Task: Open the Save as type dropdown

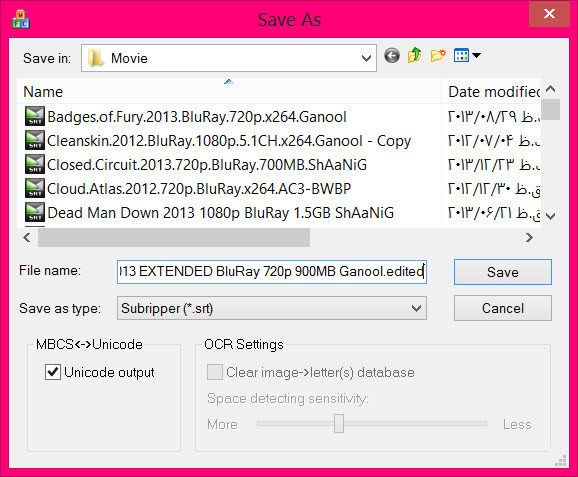Action: [x=416, y=308]
